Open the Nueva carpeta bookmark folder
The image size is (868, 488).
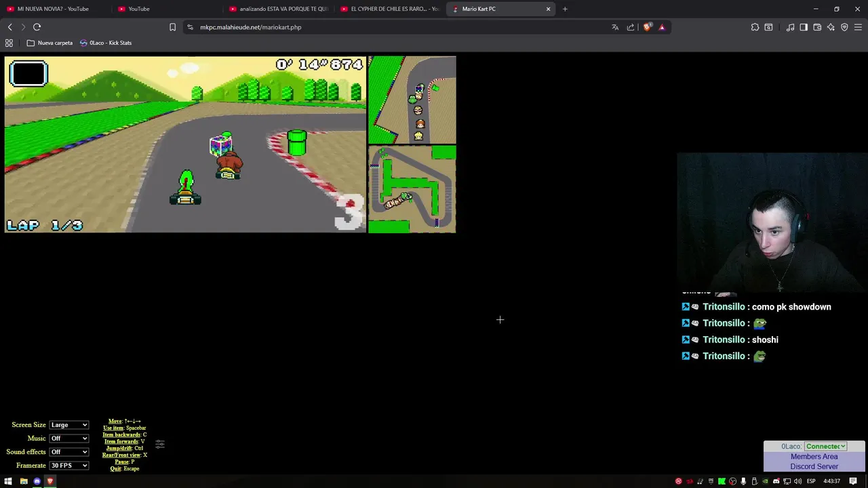(x=50, y=43)
